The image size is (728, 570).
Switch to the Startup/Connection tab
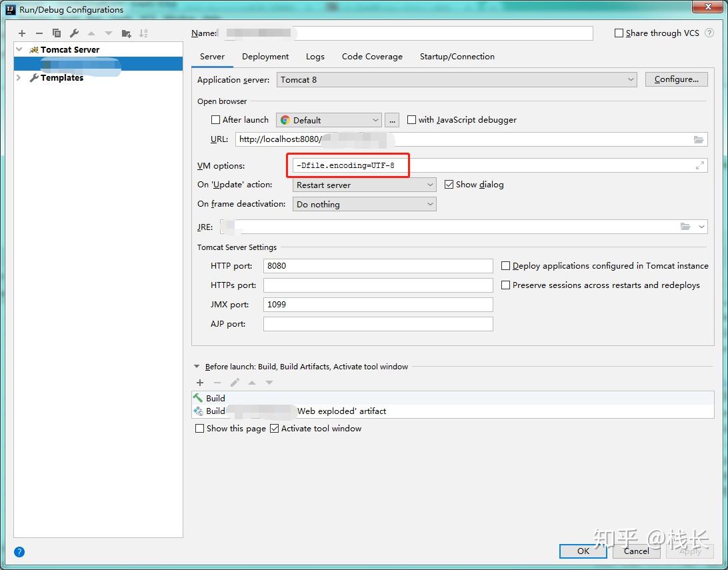[457, 57]
